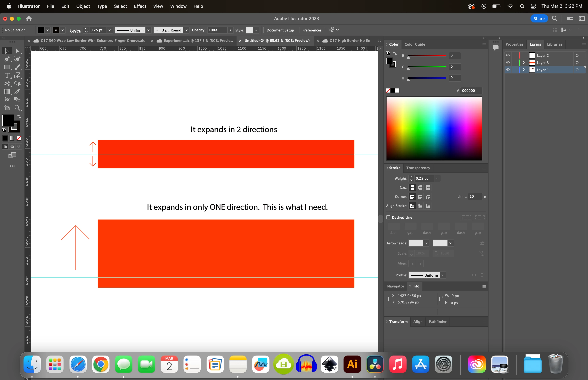588x380 pixels.
Task: Select the Direct Selection tool
Action: tap(17, 51)
